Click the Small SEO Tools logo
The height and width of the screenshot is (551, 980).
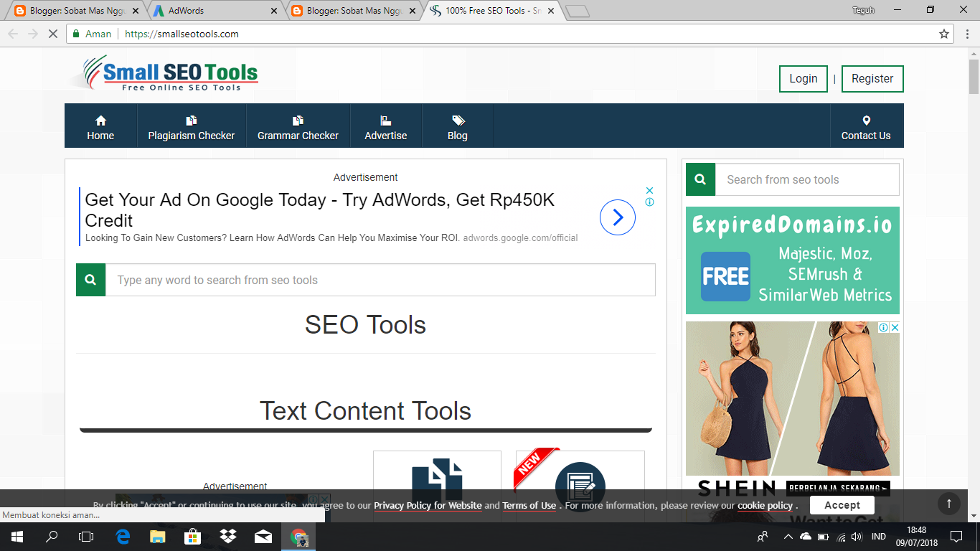(166, 73)
